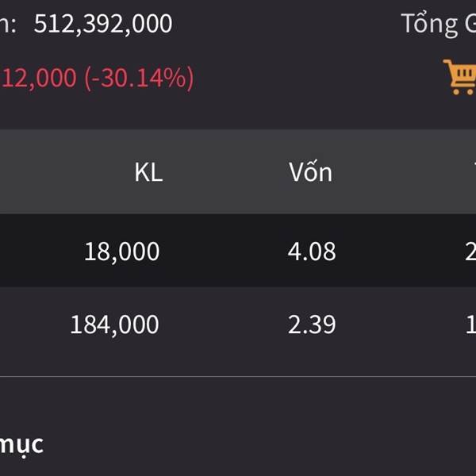Click empty header space left of KL
476x476 pixels.
56,172
